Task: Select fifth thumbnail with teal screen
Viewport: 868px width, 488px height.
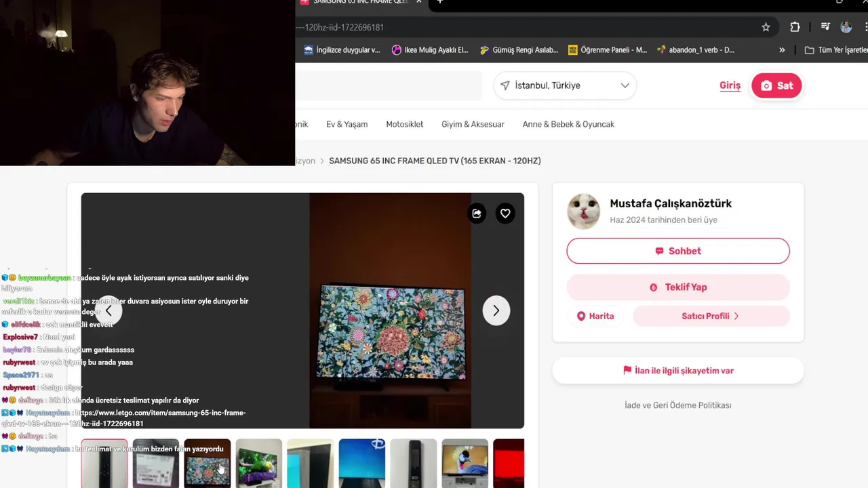Action: tap(311, 464)
